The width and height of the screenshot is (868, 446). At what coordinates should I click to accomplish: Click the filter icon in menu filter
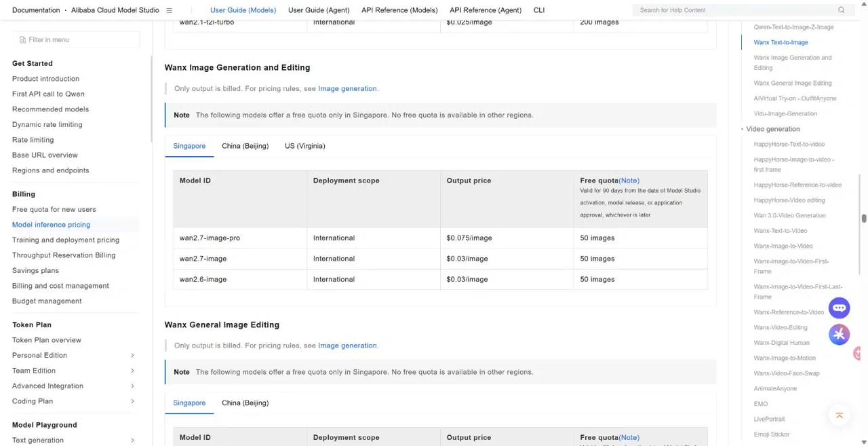[x=22, y=40]
